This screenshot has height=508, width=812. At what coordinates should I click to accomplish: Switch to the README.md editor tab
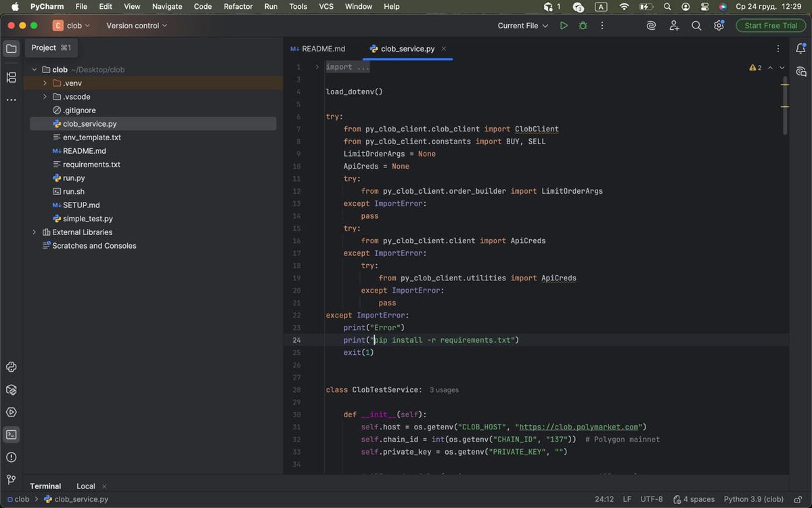[318, 49]
